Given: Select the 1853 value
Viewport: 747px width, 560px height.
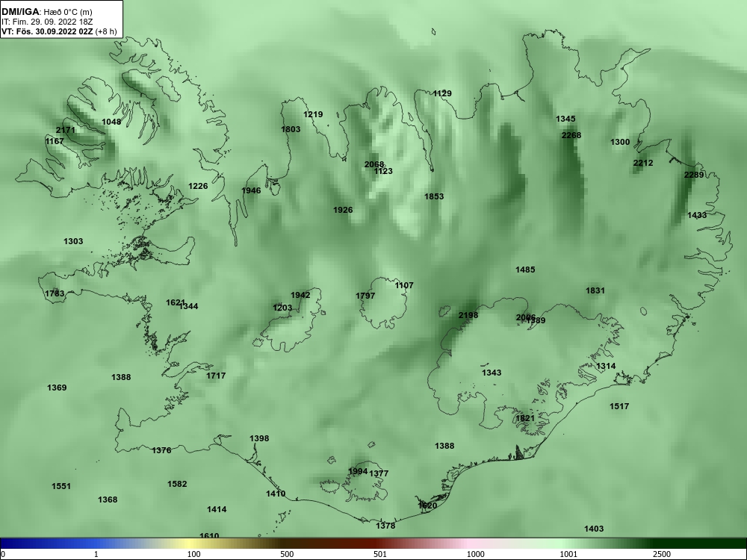Looking at the screenshot, I should [x=434, y=196].
